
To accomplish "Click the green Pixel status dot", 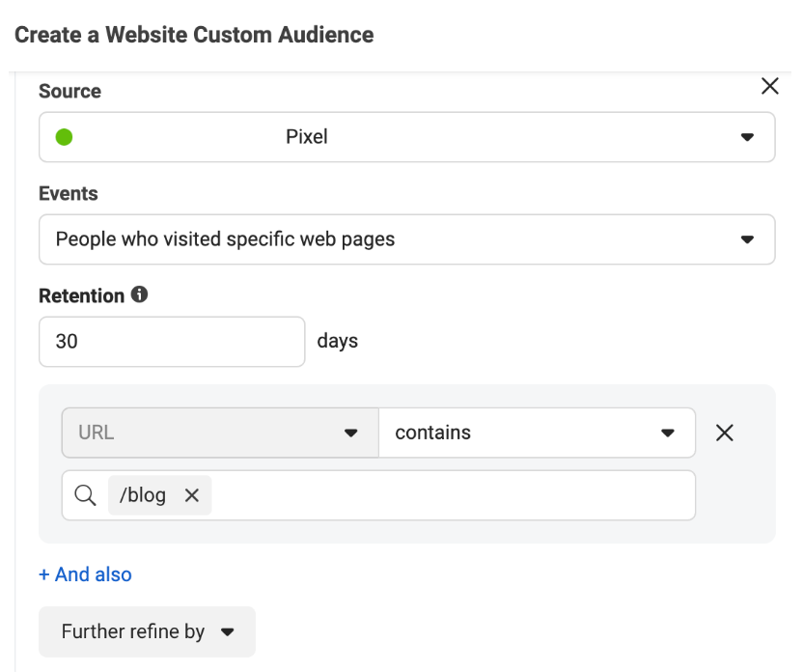I will [x=64, y=137].
